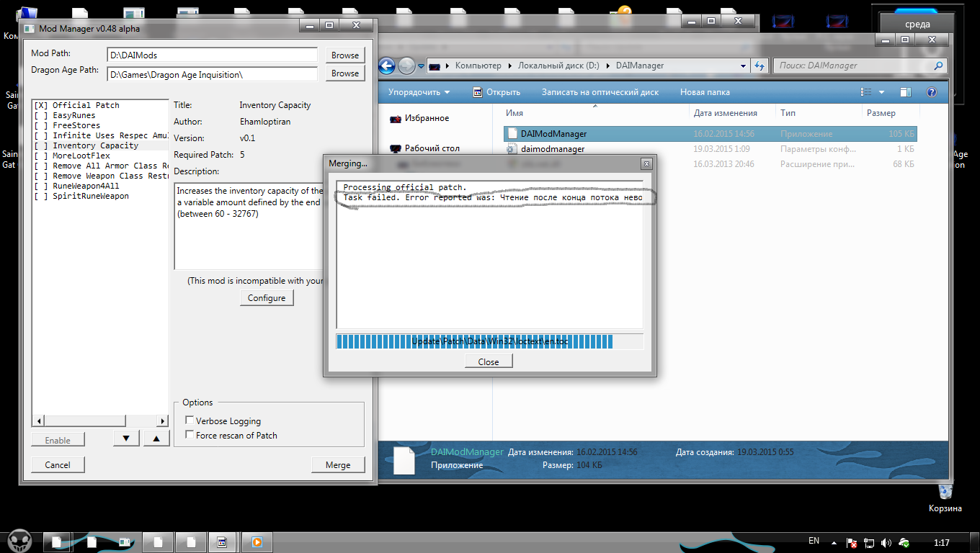Click the Explorer help icon
980x553 pixels.
pyautogui.click(x=931, y=92)
